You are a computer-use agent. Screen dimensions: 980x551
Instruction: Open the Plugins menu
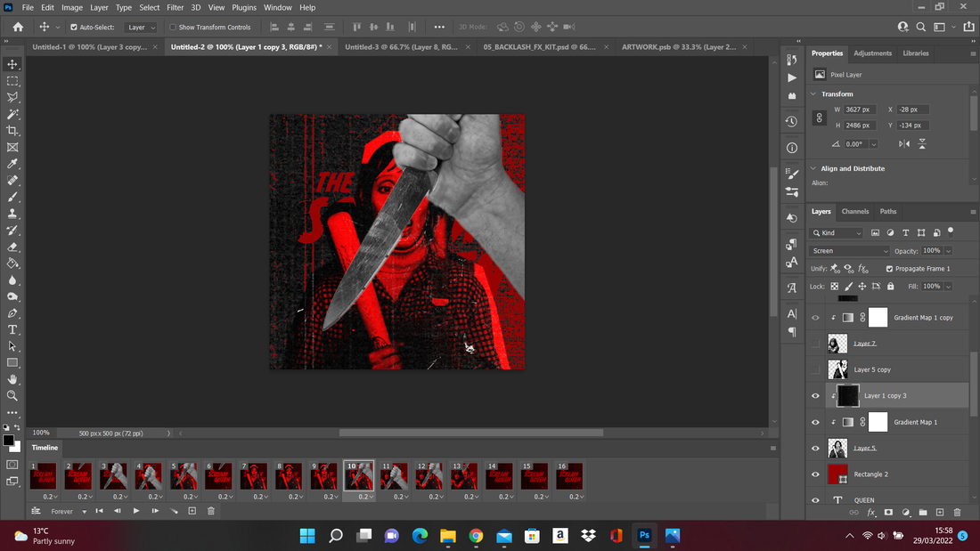pyautogui.click(x=244, y=7)
